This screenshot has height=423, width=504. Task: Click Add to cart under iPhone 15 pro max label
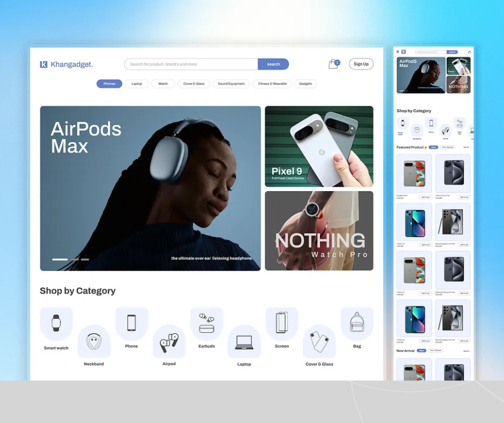464,197
